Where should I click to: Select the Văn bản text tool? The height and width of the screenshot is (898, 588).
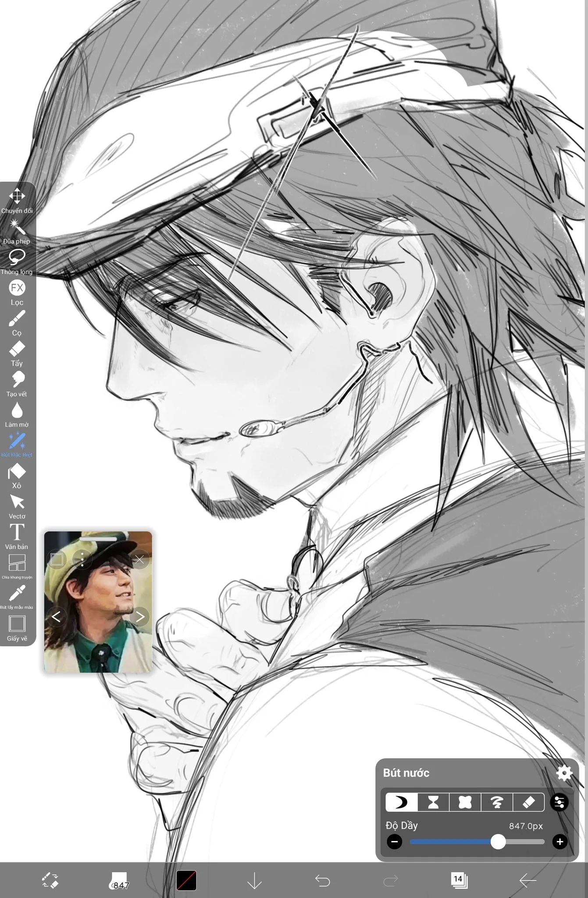coord(17,537)
